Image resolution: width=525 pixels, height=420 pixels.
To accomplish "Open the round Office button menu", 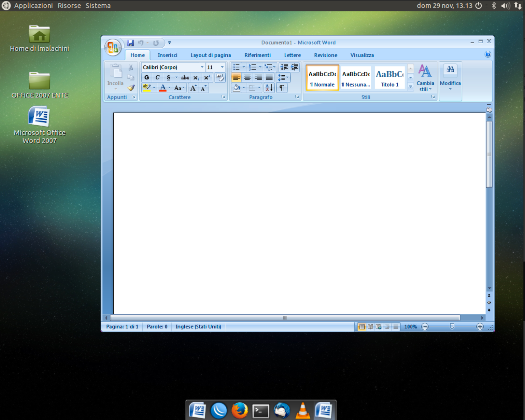I will point(113,47).
